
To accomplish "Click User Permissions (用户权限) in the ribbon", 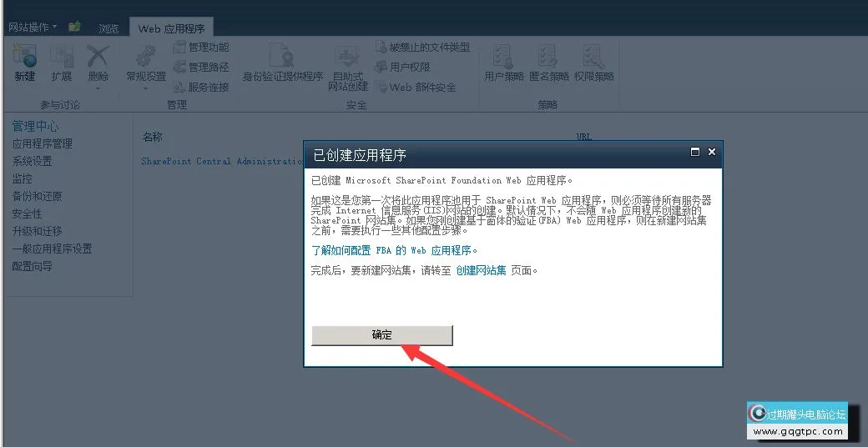I will [402, 67].
